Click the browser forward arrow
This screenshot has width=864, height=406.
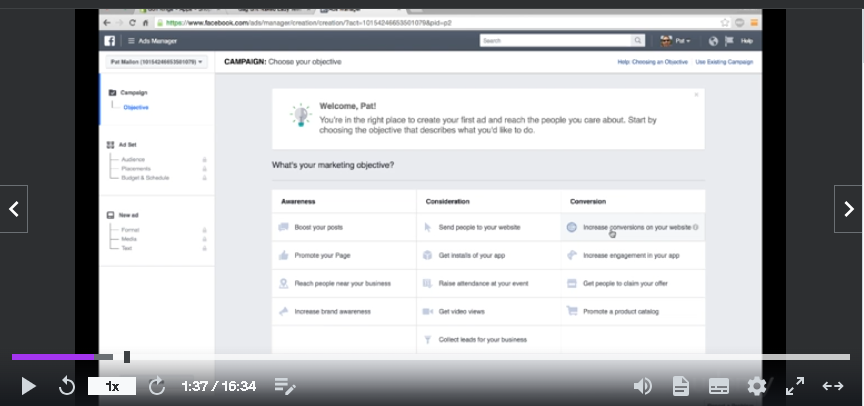click(120, 23)
